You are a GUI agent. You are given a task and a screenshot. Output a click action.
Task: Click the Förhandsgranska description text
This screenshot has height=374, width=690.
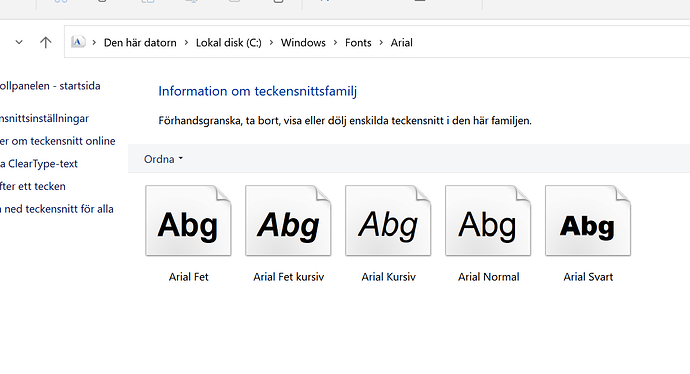pos(345,121)
